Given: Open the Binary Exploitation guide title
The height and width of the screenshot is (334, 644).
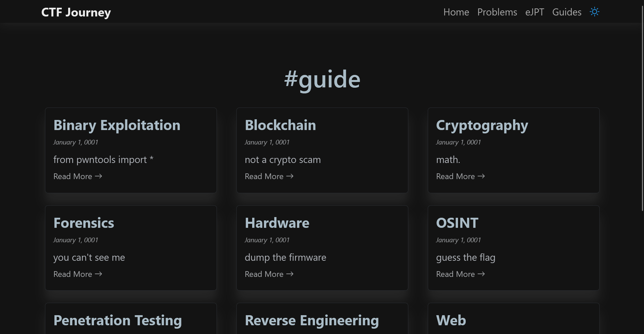Looking at the screenshot, I should coord(117,125).
